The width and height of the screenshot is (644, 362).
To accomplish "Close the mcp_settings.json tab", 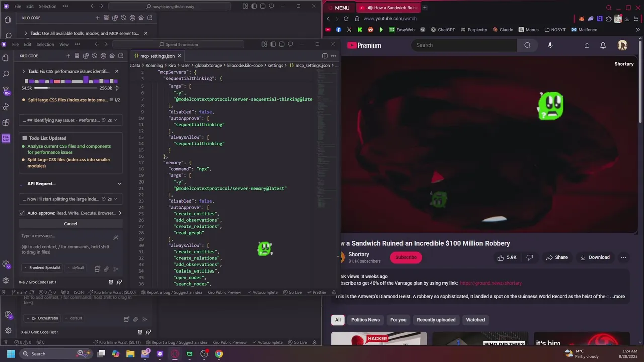I will coord(179,56).
